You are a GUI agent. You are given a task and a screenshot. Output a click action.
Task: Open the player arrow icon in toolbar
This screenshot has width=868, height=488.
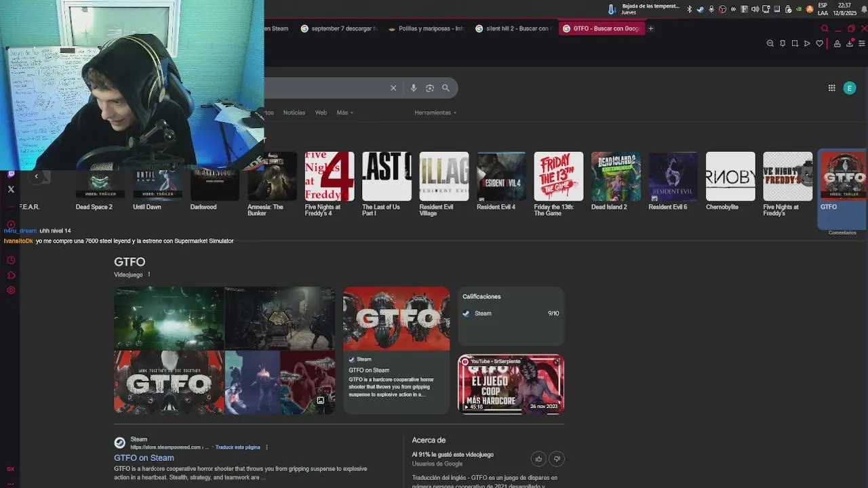pyautogui.click(x=807, y=43)
